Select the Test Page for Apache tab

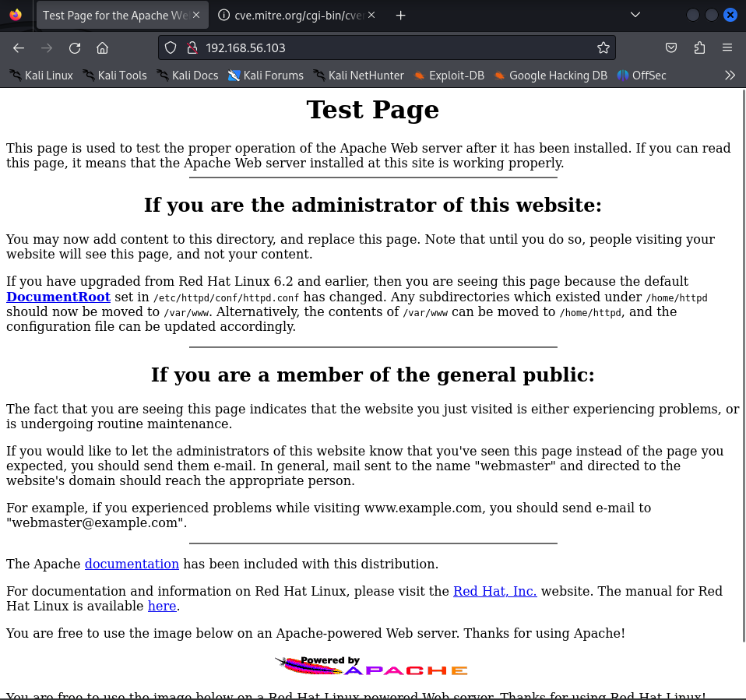(x=117, y=16)
